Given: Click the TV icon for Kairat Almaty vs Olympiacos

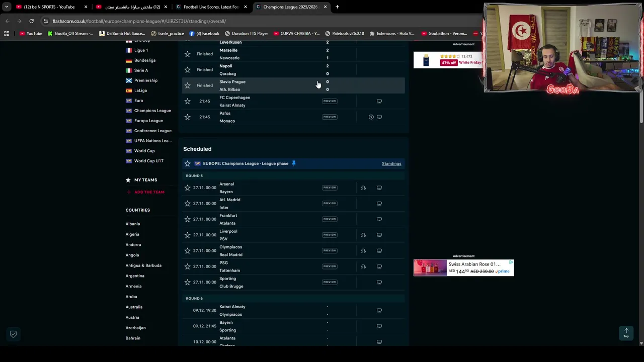Looking at the screenshot, I should [x=379, y=310].
